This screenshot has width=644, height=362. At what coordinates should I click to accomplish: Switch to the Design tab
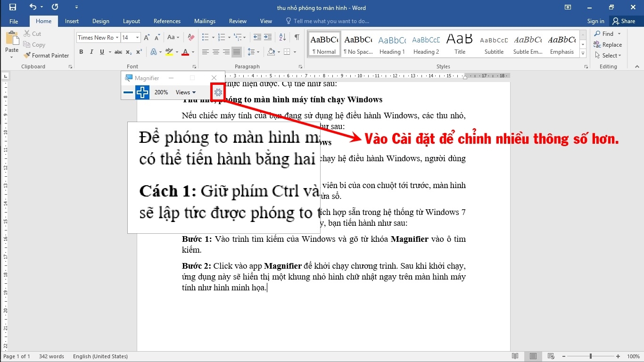(x=100, y=21)
